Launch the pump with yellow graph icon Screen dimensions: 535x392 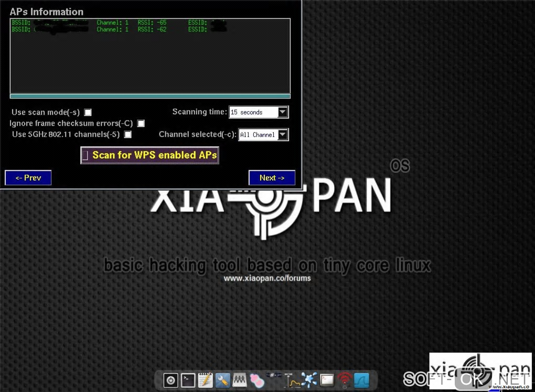[292, 380]
